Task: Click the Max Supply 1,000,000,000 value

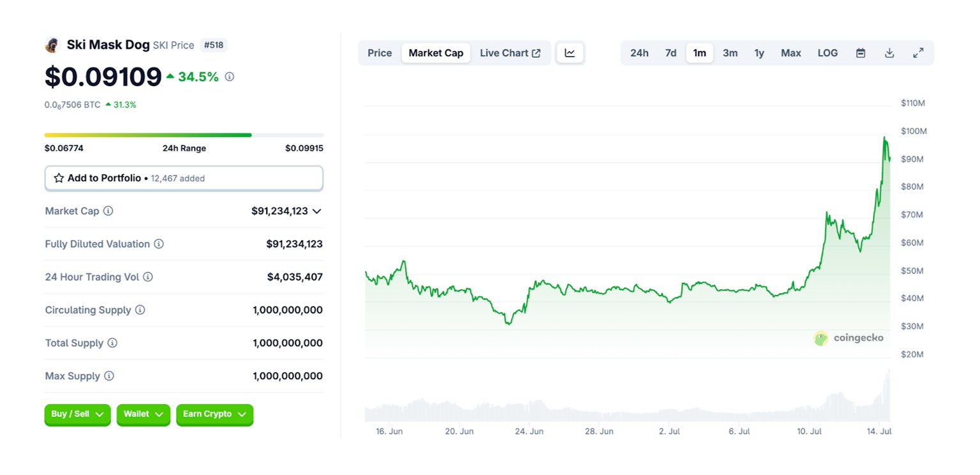Action: click(288, 376)
